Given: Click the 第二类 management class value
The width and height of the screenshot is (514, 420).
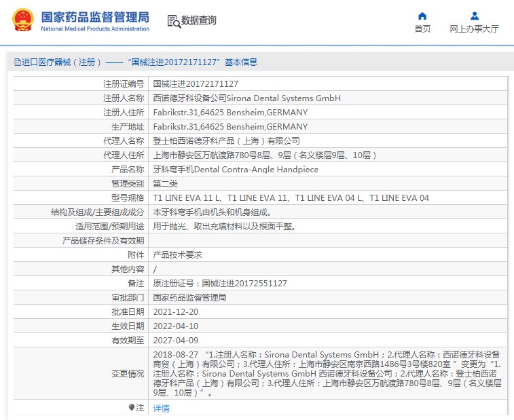Looking at the screenshot, I should click(165, 184).
